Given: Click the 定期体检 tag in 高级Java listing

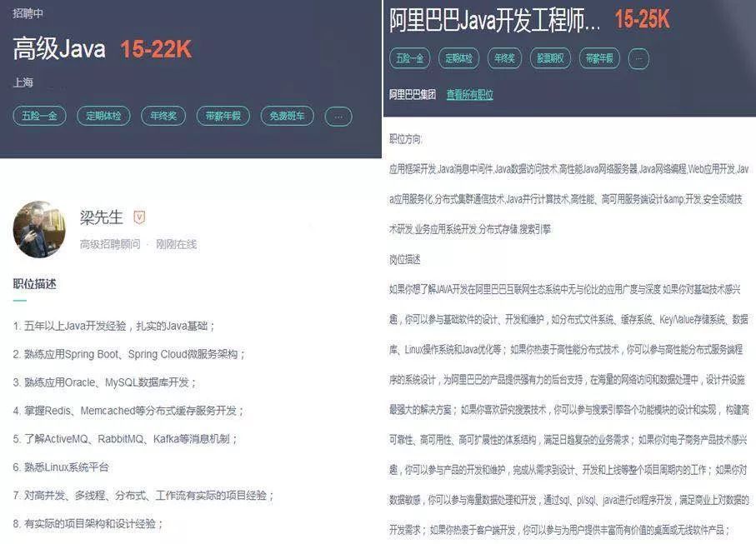Looking at the screenshot, I should (x=103, y=116).
